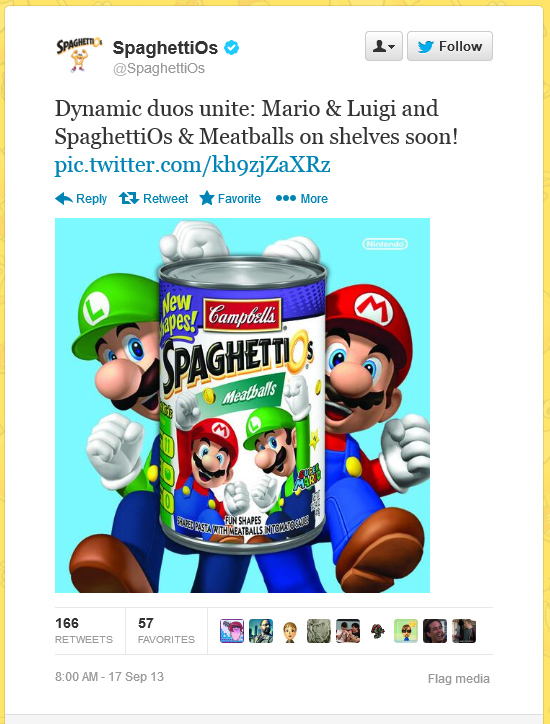The image size is (550, 724).
Task: View the 166 retweets list
Action: click(84, 631)
